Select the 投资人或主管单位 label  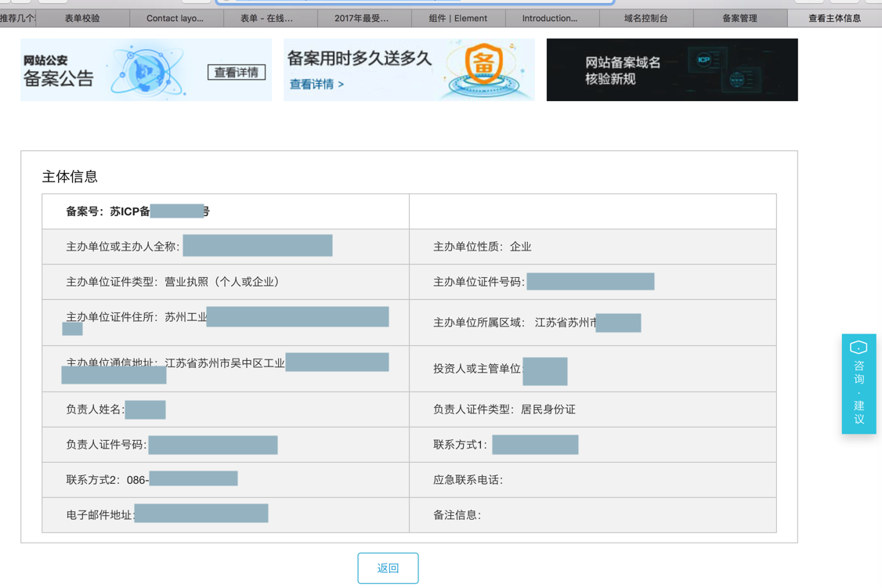click(478, 369)
